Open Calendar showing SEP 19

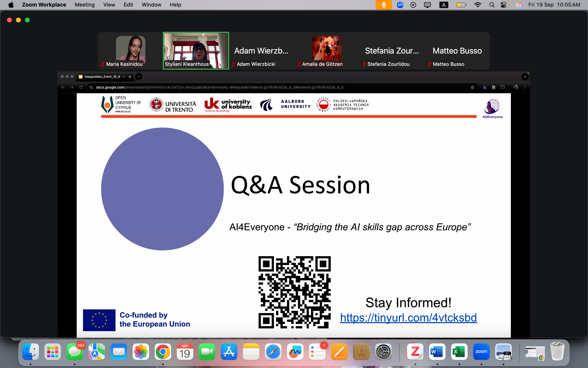coord(185,352)
